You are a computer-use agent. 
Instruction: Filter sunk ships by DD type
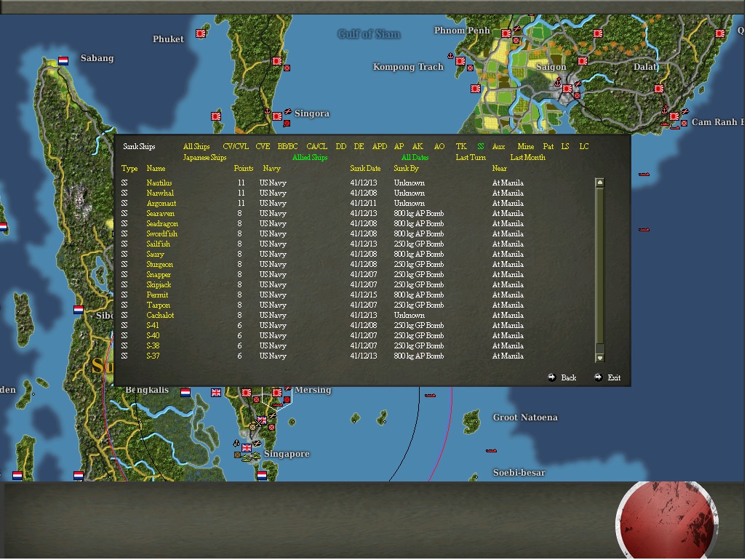click(340, 147)
